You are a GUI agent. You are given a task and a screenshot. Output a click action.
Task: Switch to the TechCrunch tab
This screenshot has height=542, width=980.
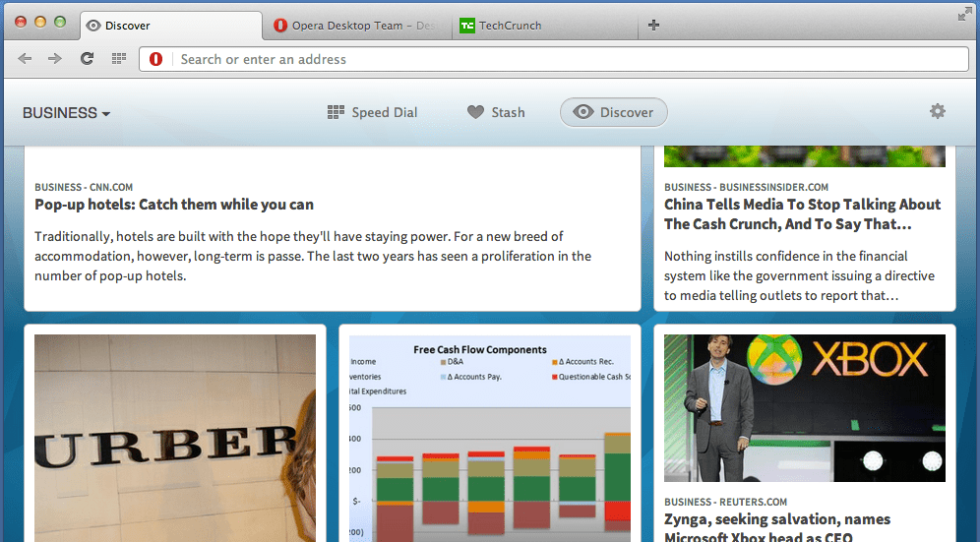click(544, 26)
